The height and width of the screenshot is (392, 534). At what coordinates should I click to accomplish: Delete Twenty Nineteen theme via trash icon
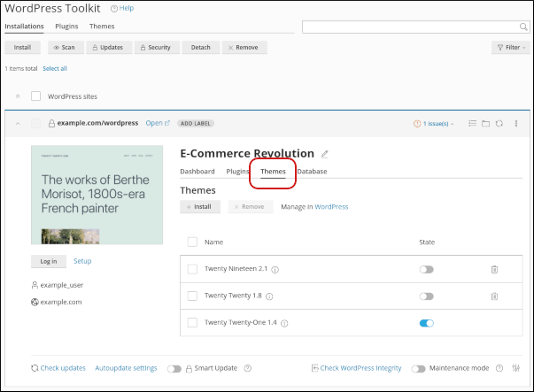point(494,270)
